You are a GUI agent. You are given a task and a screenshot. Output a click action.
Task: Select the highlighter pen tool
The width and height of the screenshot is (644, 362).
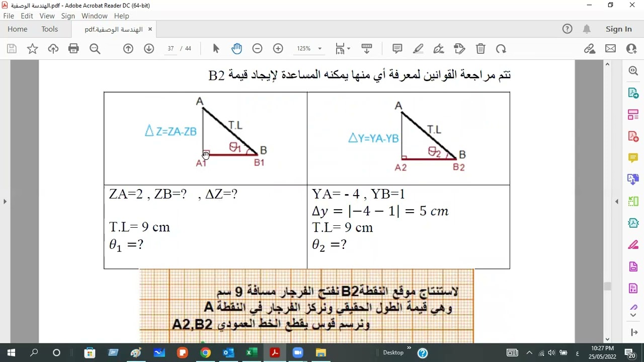[418, 49]
